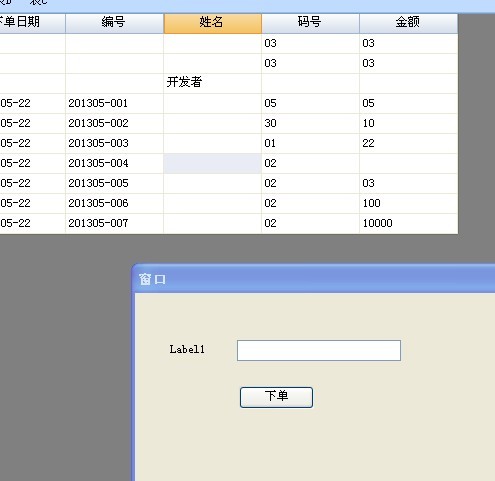Screen dimensions: 495x481
Task: Click date 05-22 in row 201305-003
Action: click(x=32, y=143)
